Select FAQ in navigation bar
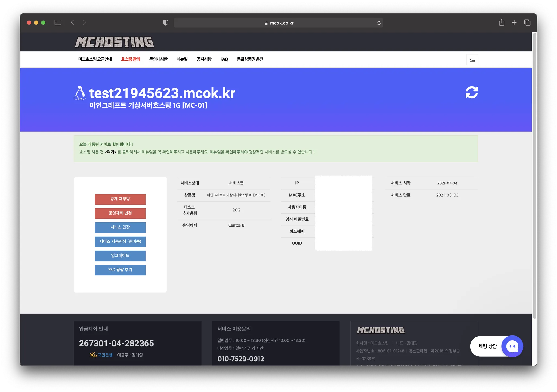This screenshot has width=557, height=392. point(224,59)
